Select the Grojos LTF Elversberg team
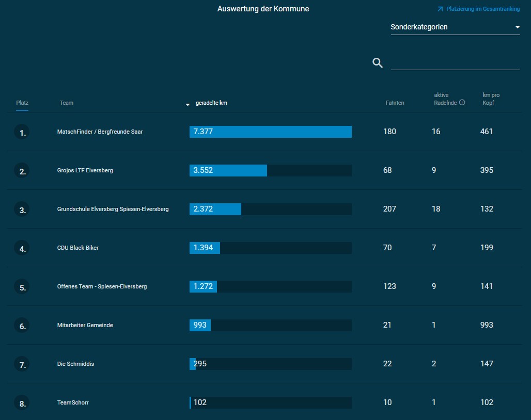 tap(85, 170)
